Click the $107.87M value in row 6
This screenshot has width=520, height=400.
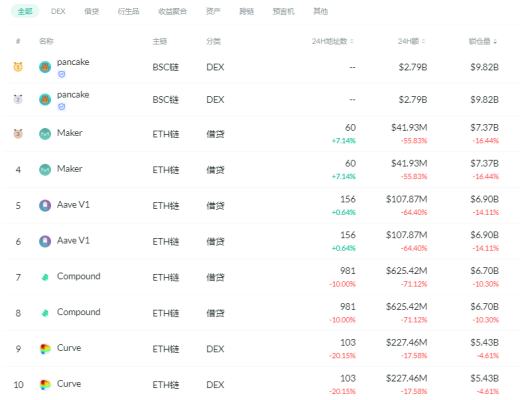407,235
